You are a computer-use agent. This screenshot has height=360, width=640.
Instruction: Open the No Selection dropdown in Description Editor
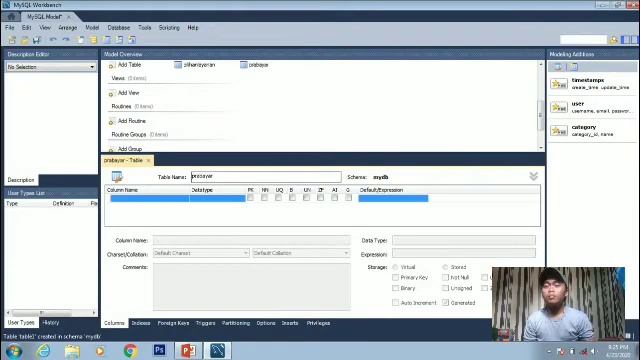click(51, 67)
